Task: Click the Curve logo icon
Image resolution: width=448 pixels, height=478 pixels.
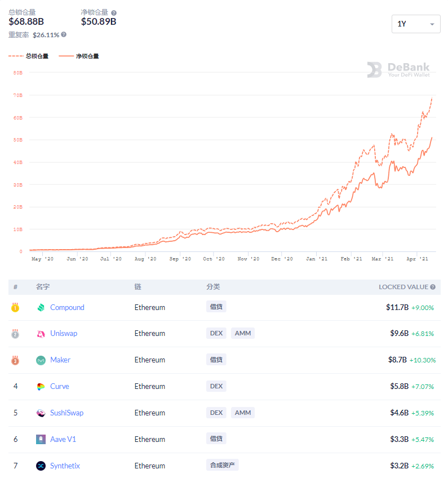Action: (41, 387)
